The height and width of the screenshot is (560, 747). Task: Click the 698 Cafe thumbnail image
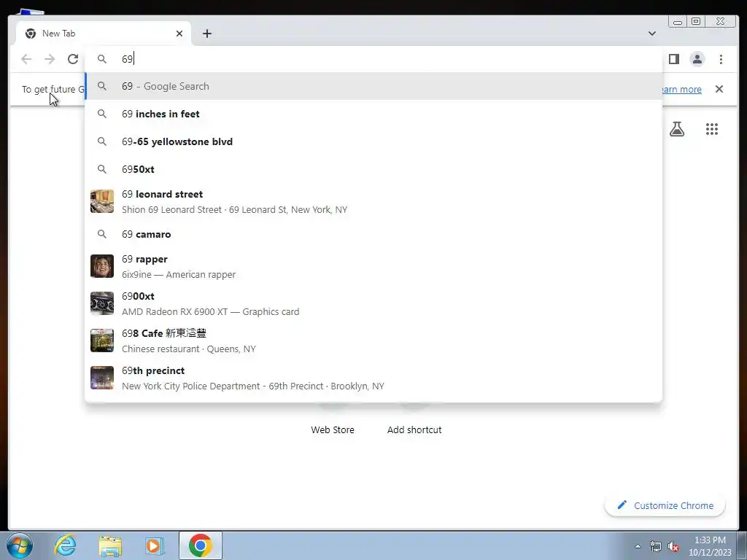click(x=102, y=341)
